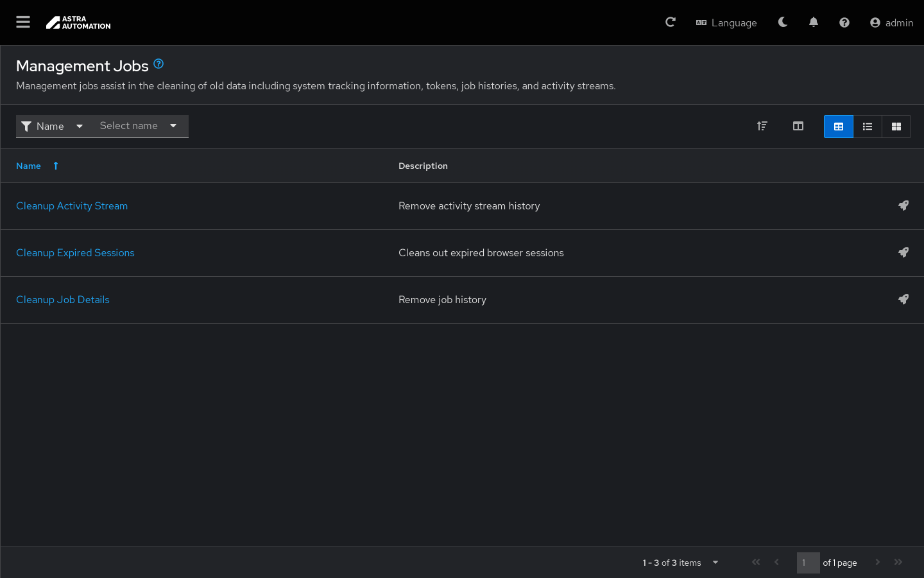This screenshot has width=924, height=578.
Task: Launch Cleanup Job Details rocket icon
Action: pos(903,299)
